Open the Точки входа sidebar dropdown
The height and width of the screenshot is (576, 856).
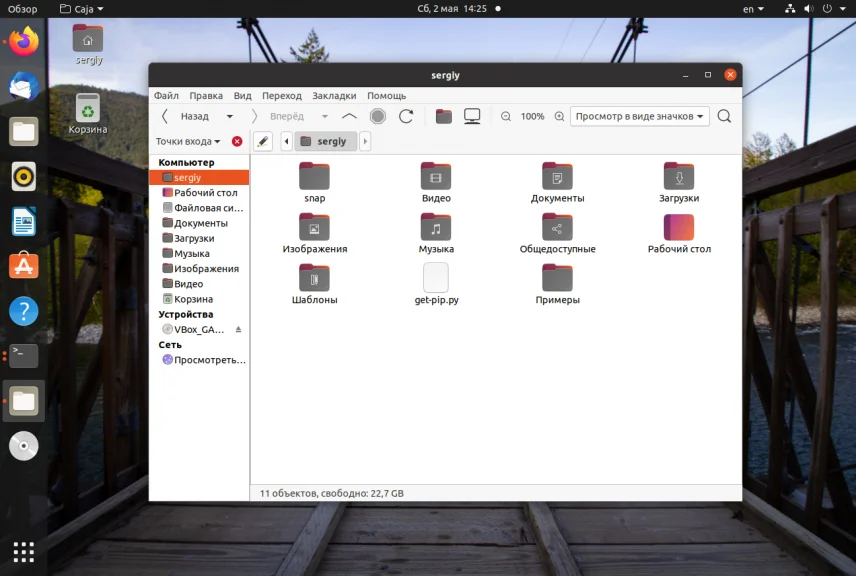(x=188, y=142)
